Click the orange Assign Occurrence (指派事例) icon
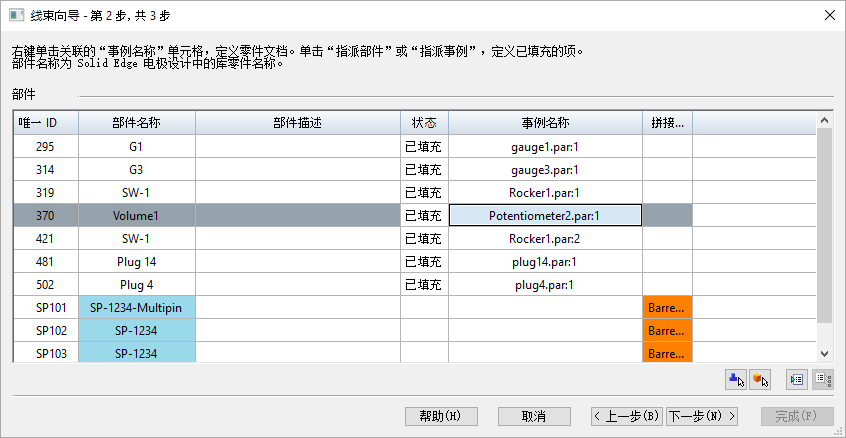The image size is (846, 438). [x=760, y=380]
